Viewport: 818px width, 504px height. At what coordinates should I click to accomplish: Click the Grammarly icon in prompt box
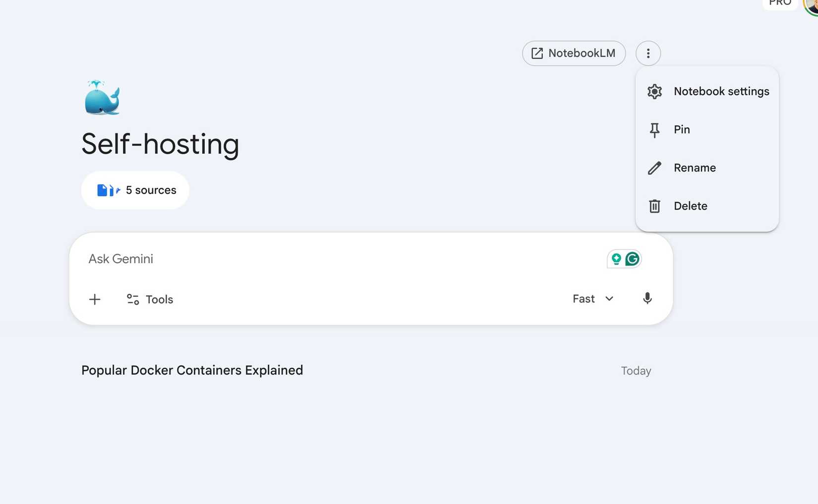632,259
